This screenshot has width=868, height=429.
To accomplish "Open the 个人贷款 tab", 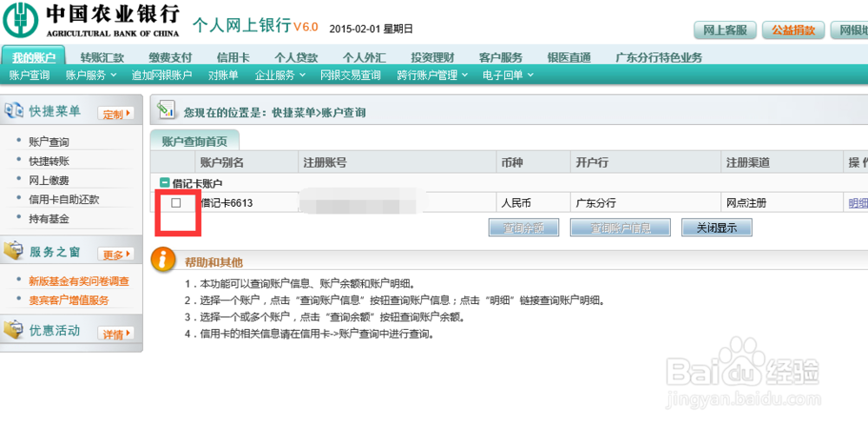I will (x=296, y=57).
